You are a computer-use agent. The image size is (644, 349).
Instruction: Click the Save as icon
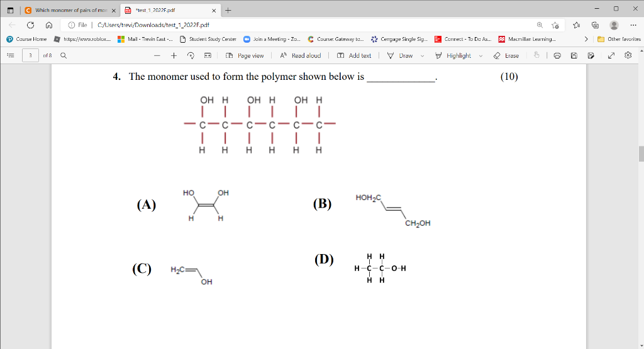coord(591,55)
